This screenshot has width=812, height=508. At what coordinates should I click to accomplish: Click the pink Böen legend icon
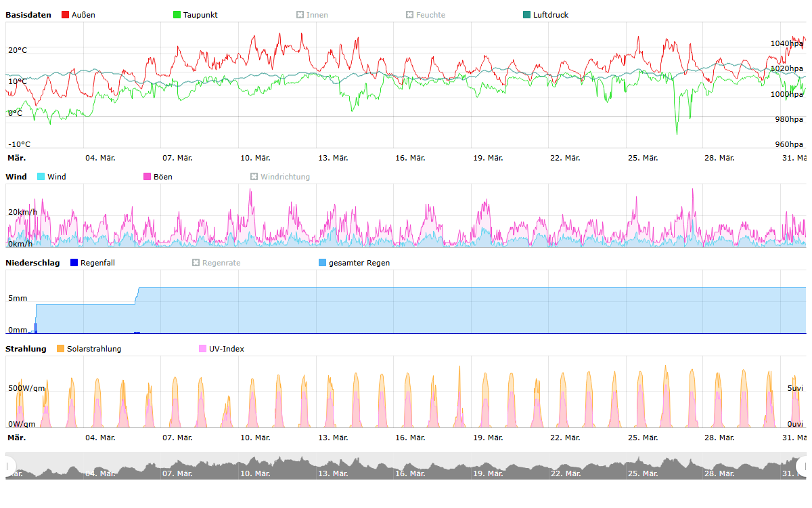coord(148,177)
